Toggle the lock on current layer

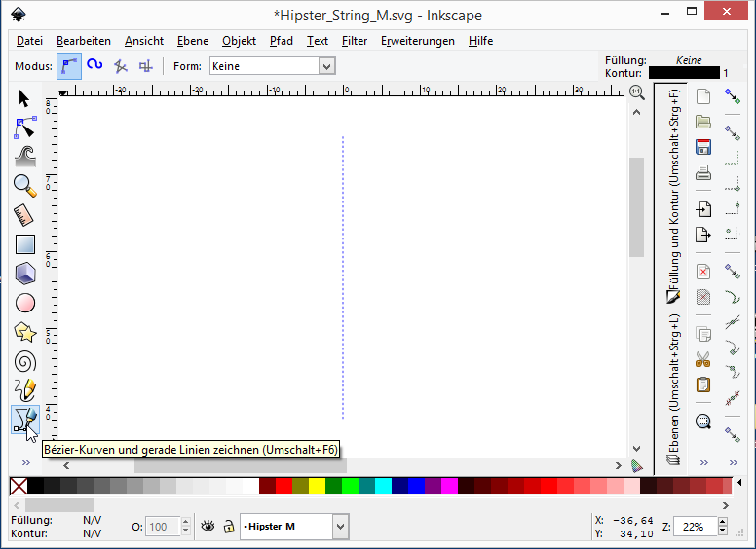tap(228, 527)
